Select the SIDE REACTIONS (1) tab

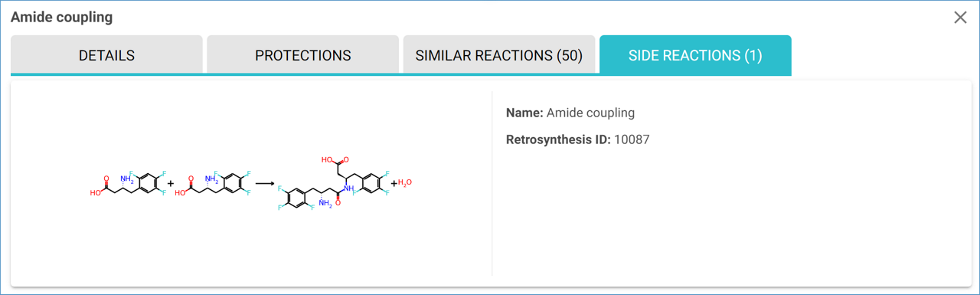pos(695,55)
